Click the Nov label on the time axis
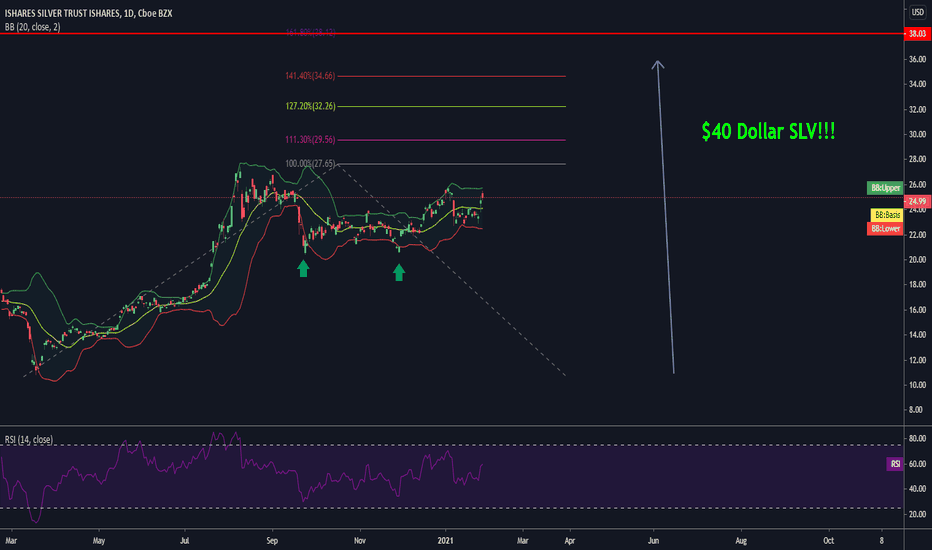 pos(360,540)
